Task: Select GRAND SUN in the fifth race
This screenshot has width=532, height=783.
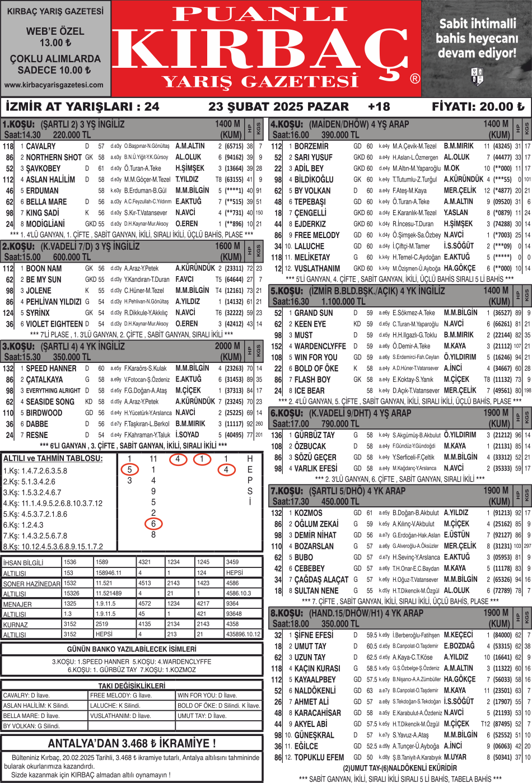Action: tap(314, 313)
